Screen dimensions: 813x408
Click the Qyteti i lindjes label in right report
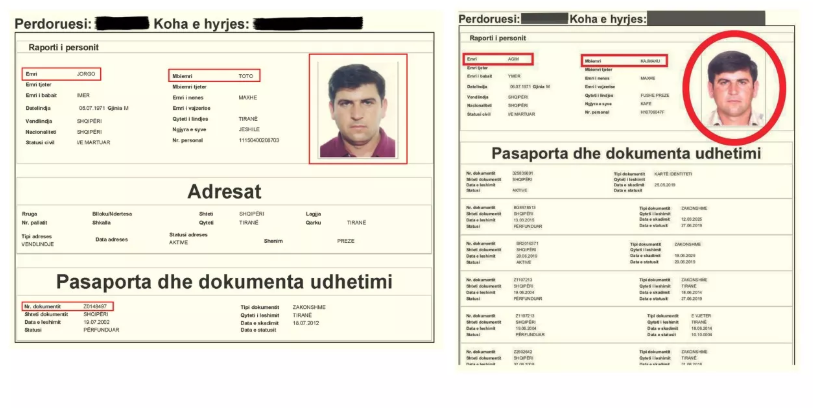[x=599, y=95]
